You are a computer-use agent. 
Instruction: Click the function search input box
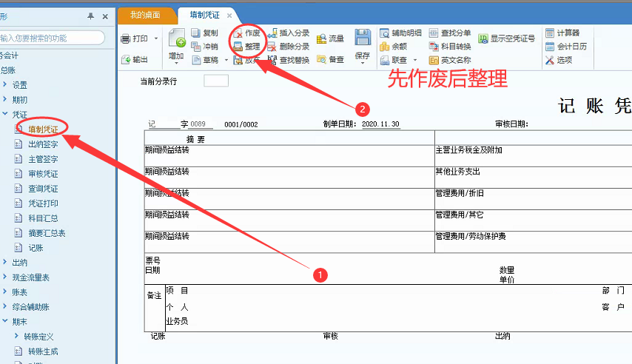52,37
